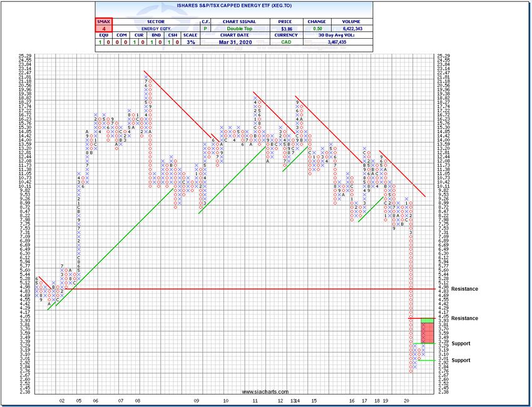This screenshot has height=407, width=532.
Task: Click the 0.50 change value
Action: pos(317,29)
